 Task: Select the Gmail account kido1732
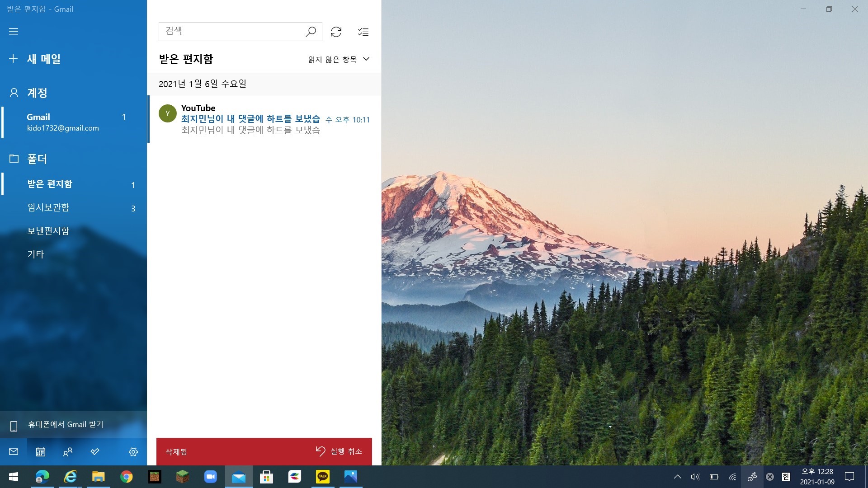(63, 122)
